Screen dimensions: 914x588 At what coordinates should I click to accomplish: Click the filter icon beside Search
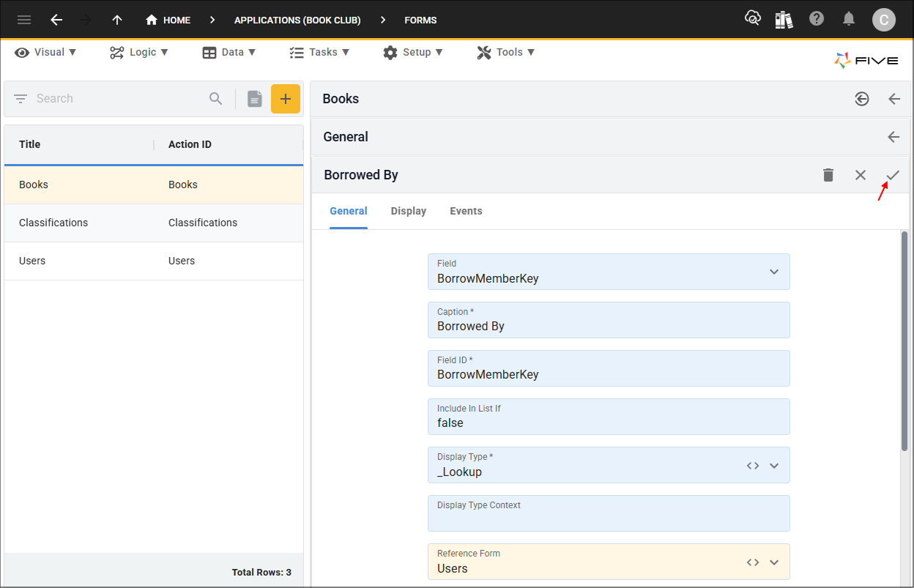coord(21,98)
